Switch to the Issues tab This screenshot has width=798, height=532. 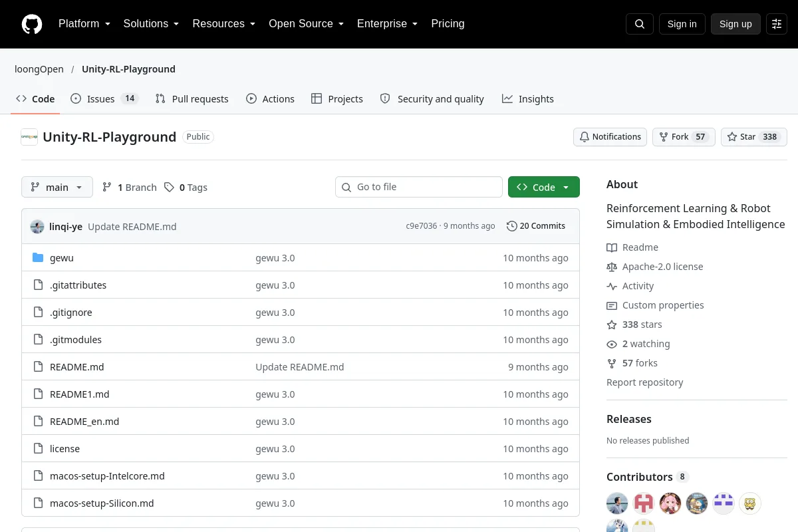pyautogui.click(x=104, y=99)
